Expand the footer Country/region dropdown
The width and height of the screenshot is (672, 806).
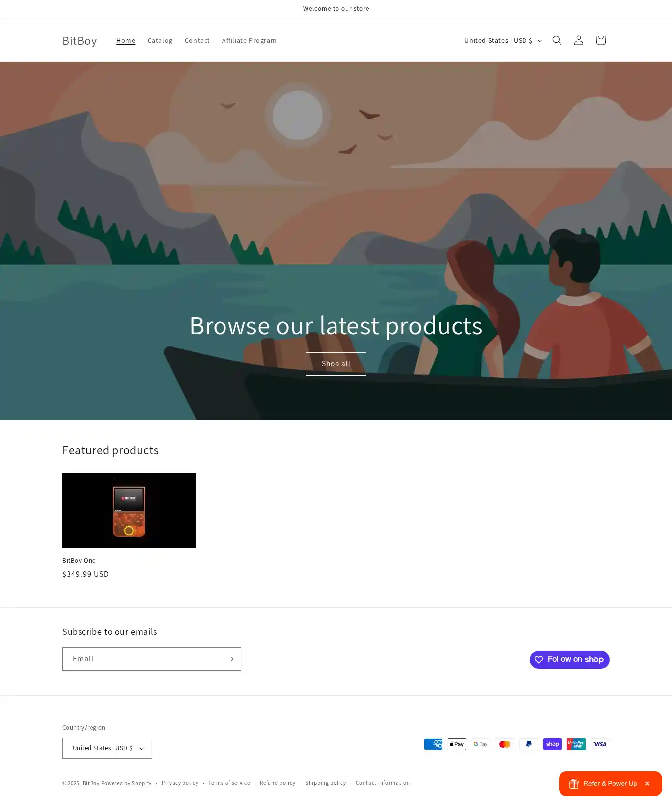(107, 748)
